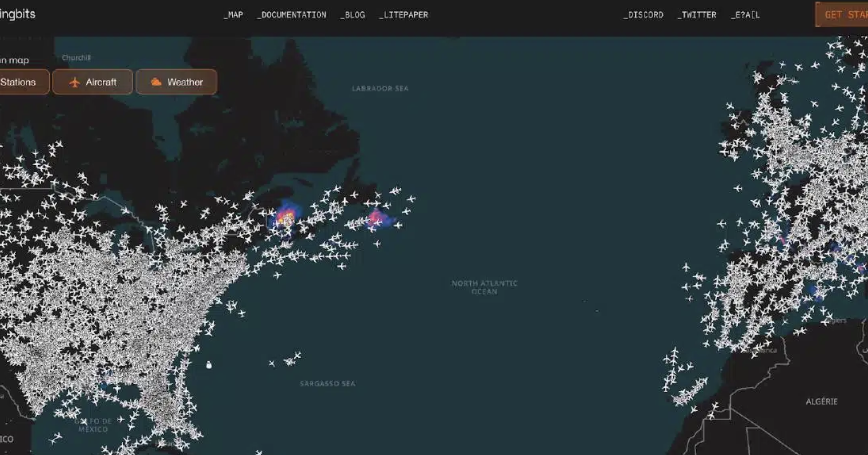
Task: Visit the _DISCORD link
Action: (643, 15)
